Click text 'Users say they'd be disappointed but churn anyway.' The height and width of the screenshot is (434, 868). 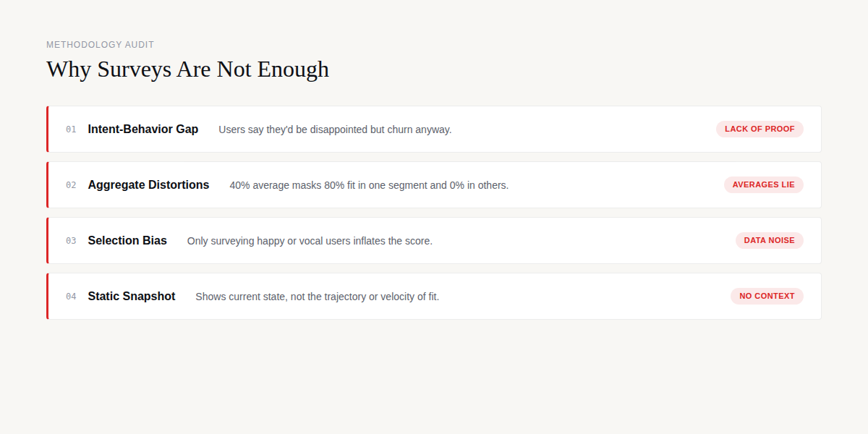pyautogui.click(x=335, y=129)
